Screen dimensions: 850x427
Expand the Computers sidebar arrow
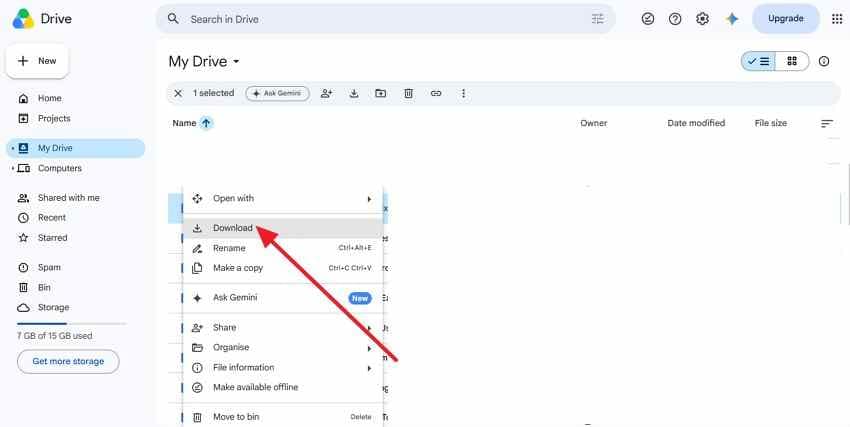pos(12,169)
